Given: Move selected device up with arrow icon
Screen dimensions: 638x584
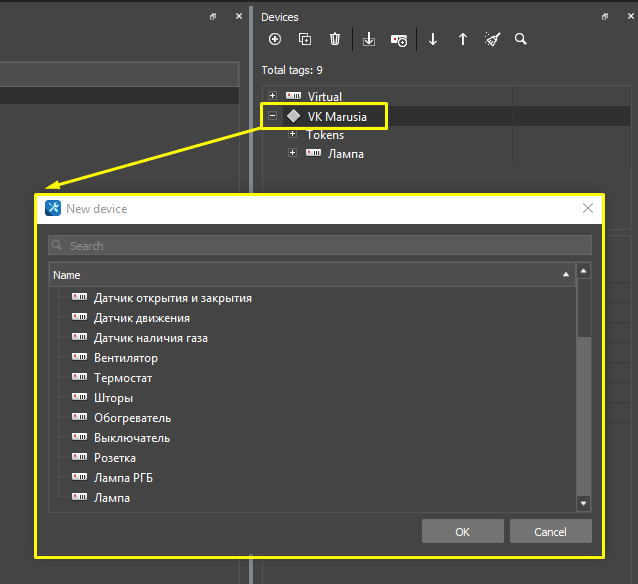Looking at the screenshot, I should click(x=463, y=39).
